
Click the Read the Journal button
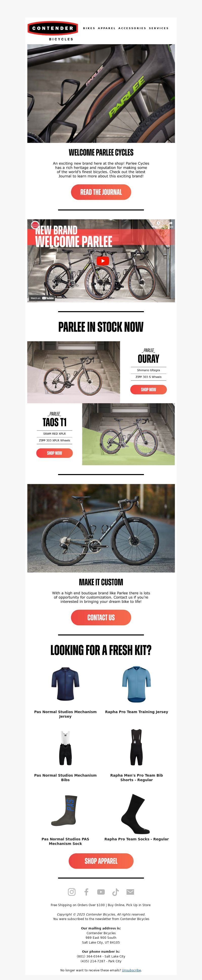(101, 192)
